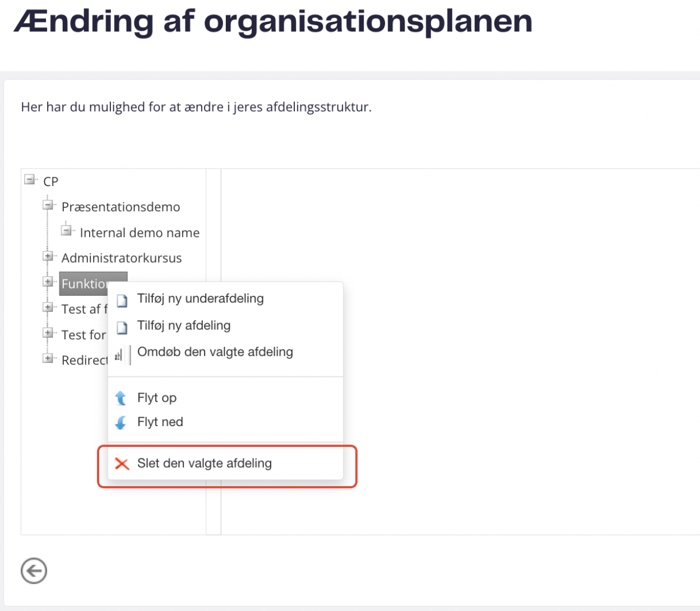Click the vertical splitter between tree and panel
Viewport: 700px width, 611px height.
coord(214,352)
